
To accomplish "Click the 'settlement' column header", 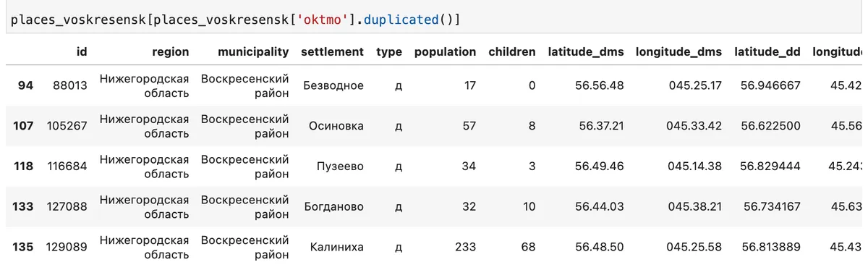I will [x=332, y=52].
